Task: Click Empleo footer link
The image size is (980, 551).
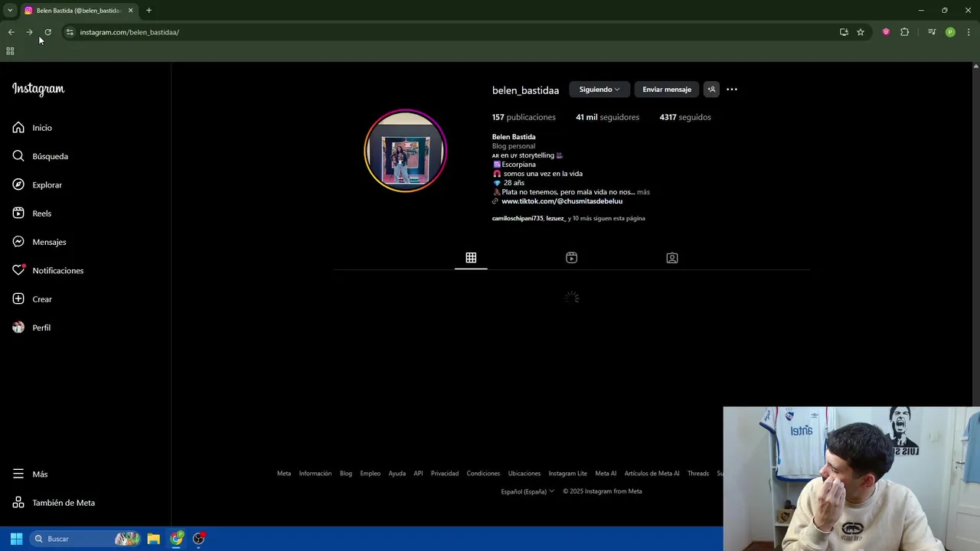Action: pyautogui.click(x=371, y=474)
